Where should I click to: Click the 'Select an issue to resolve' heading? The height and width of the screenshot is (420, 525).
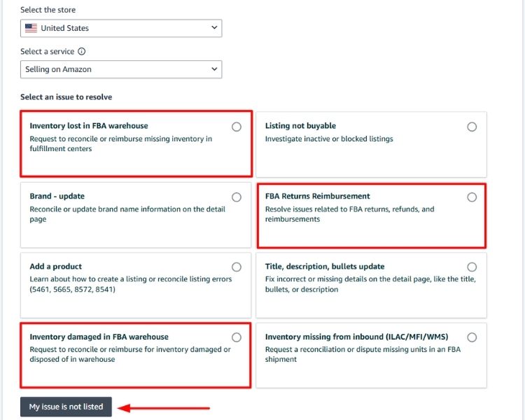[x=66, y=97]
